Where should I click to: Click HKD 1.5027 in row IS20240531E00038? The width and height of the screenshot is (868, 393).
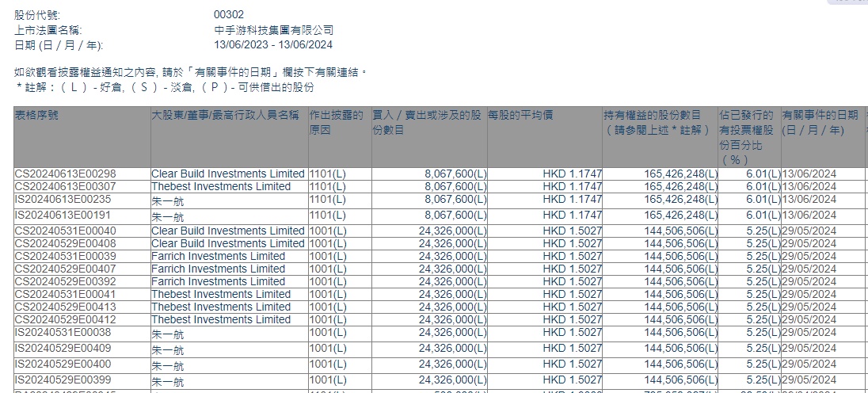[572, 333]
